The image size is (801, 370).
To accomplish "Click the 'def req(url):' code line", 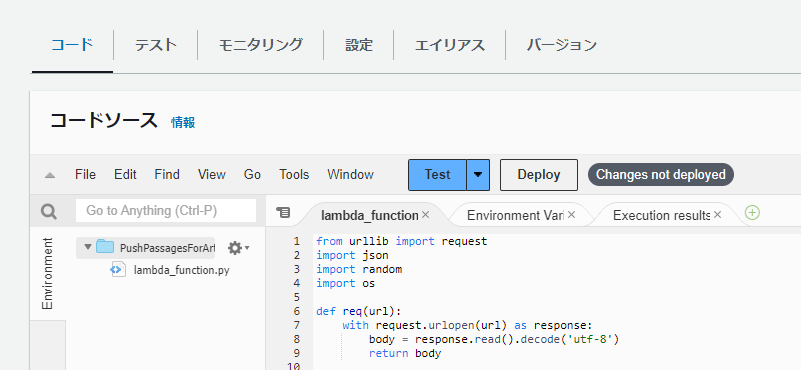I will tap(359, 311).
